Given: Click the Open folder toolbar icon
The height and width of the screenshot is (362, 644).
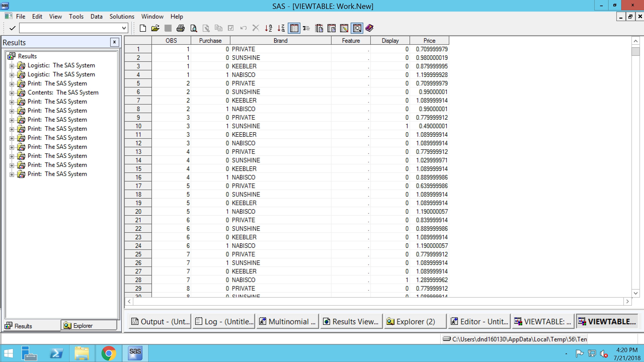Looking at the screenshot, I should [155, 28].
